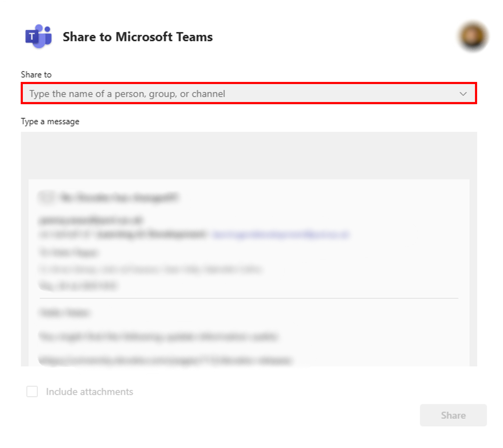Click the Share button

click(453, 415)
